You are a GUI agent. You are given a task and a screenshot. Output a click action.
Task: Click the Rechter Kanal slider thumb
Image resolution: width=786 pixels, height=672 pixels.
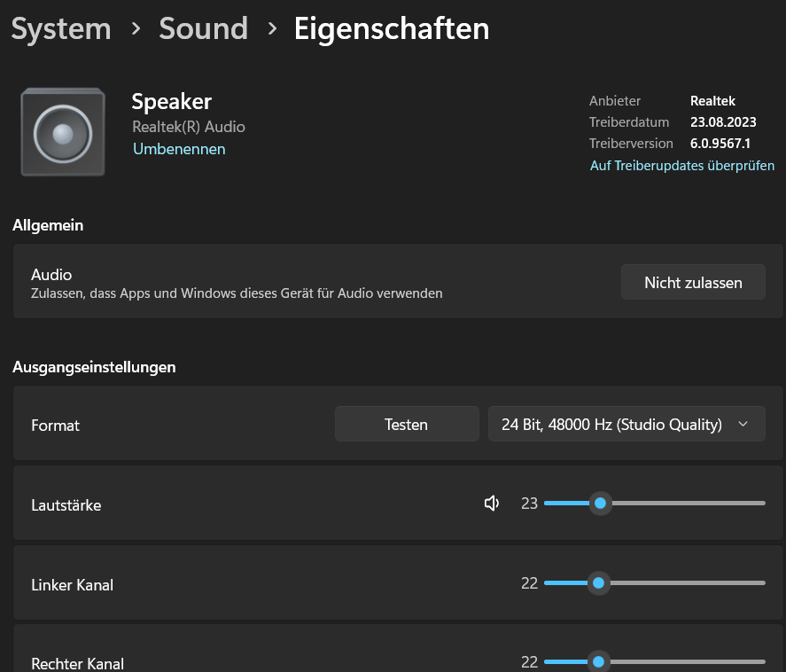click(598, 662)
